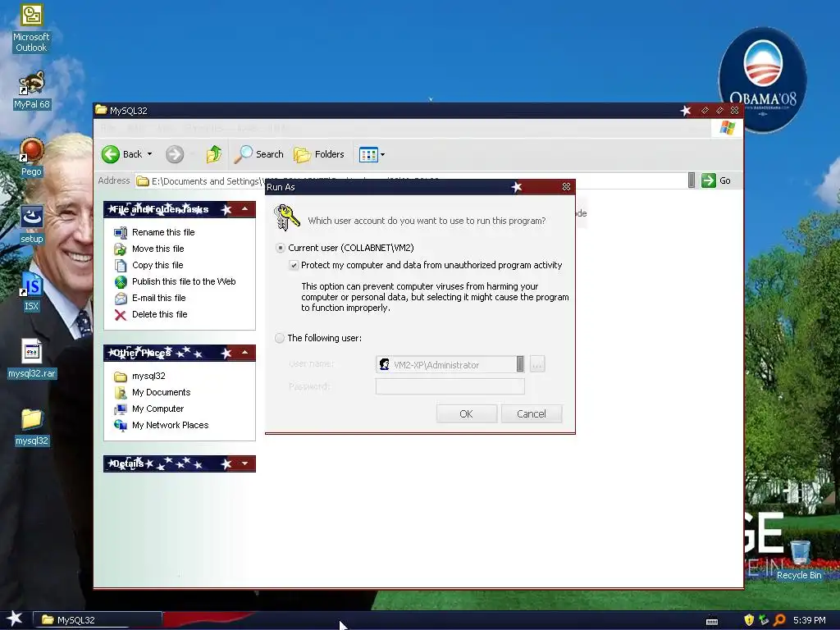Screen dimensions: 840x630
Task: Select the MyPal 68 desktop shortcut
Action: click(32, 90)
